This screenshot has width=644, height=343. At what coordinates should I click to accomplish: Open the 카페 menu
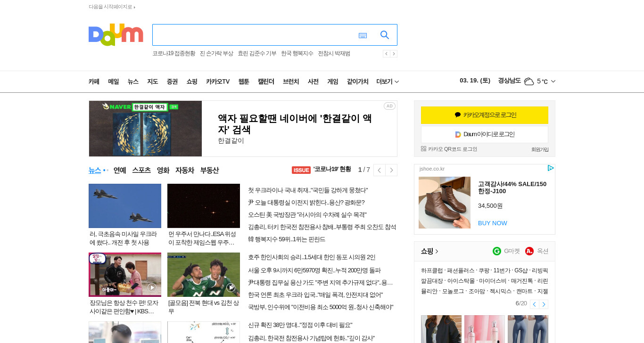coord(94,82)
